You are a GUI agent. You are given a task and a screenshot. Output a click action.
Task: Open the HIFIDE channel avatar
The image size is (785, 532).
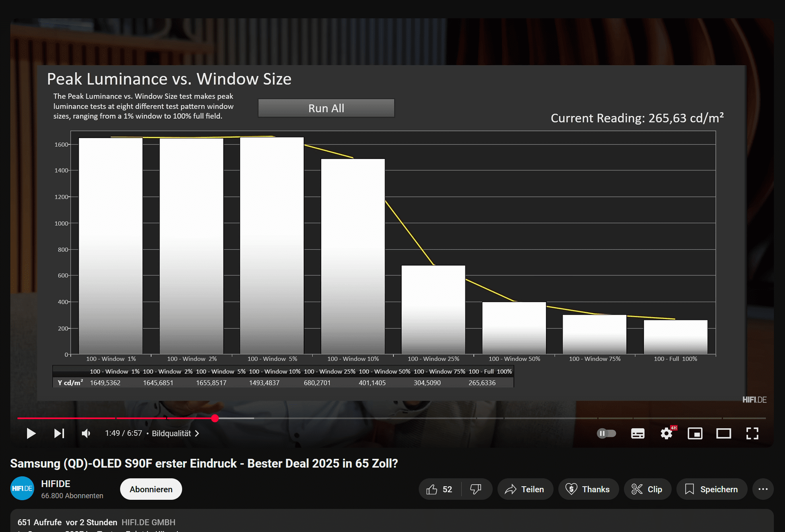22,488
